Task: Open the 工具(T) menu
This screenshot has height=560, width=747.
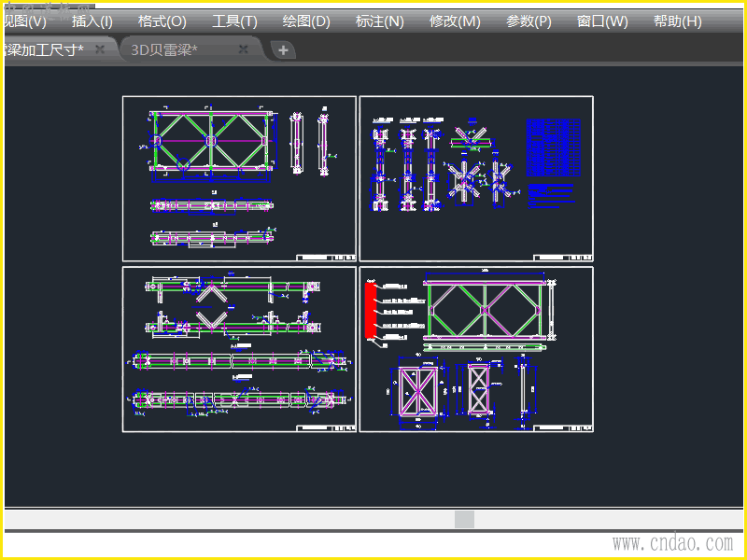Action: pyautogui.click(x=234, y=21)
